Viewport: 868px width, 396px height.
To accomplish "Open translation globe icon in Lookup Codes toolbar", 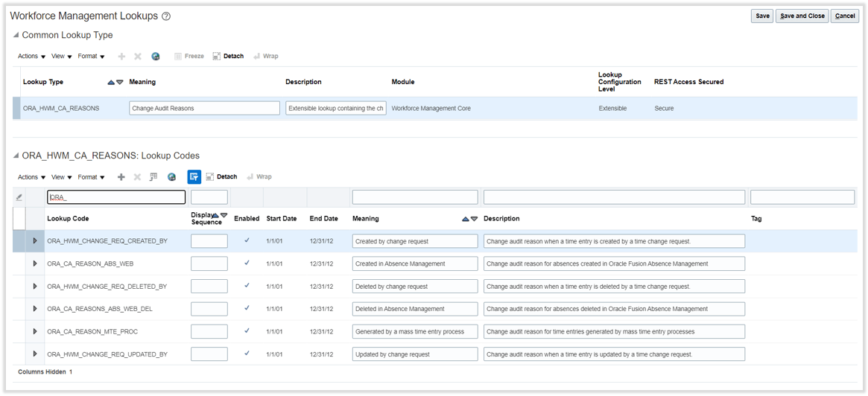I will 171,177.
